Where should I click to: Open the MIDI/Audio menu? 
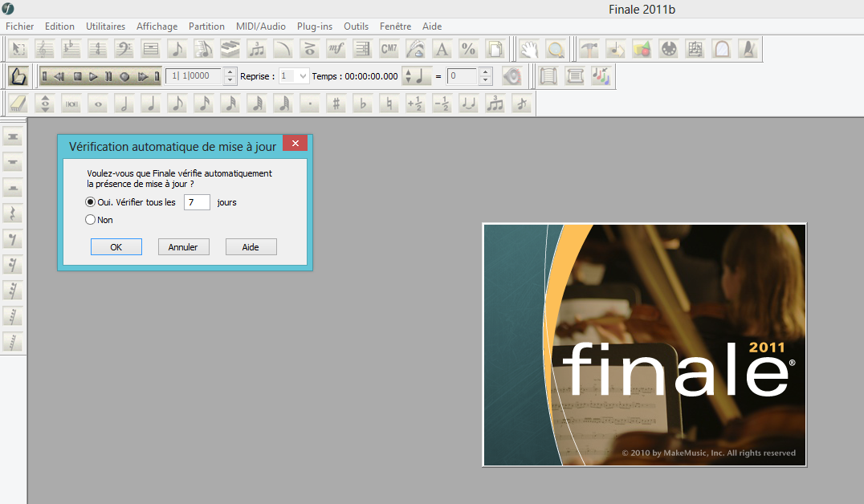(261, 26)
